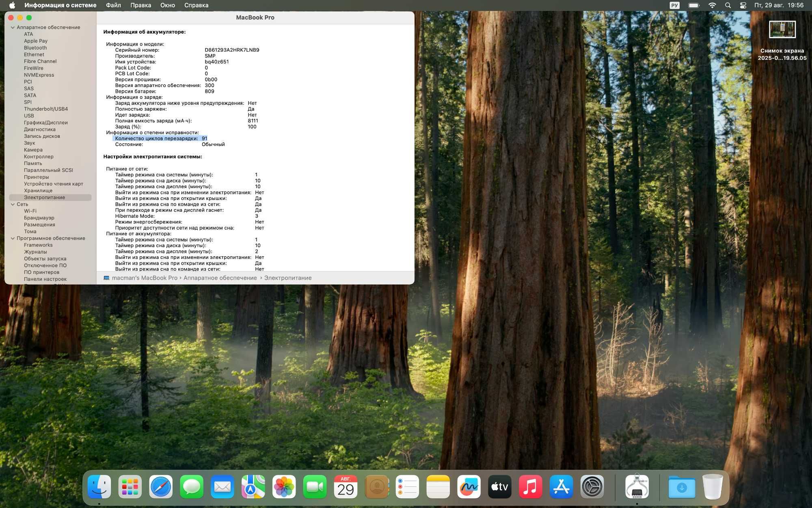Click the date and time in menu bar

(x=779, y=5)
